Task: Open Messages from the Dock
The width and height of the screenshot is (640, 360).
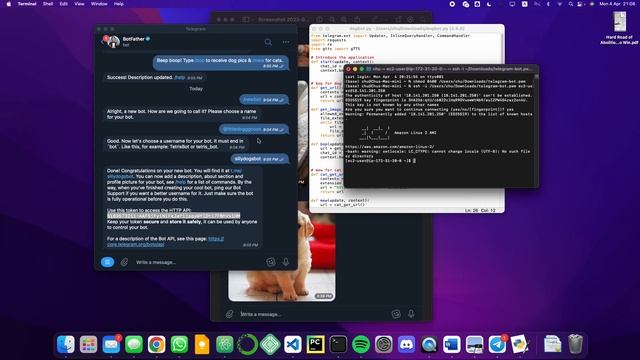Action: 134,344
